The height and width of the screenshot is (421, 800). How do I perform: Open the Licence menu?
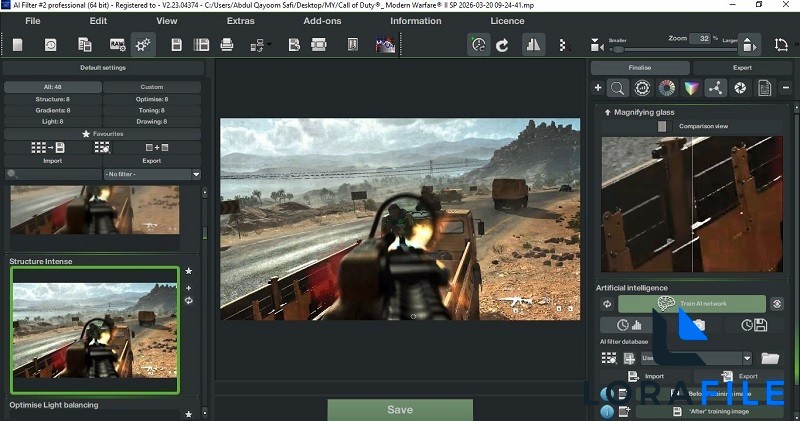point(507,21)
